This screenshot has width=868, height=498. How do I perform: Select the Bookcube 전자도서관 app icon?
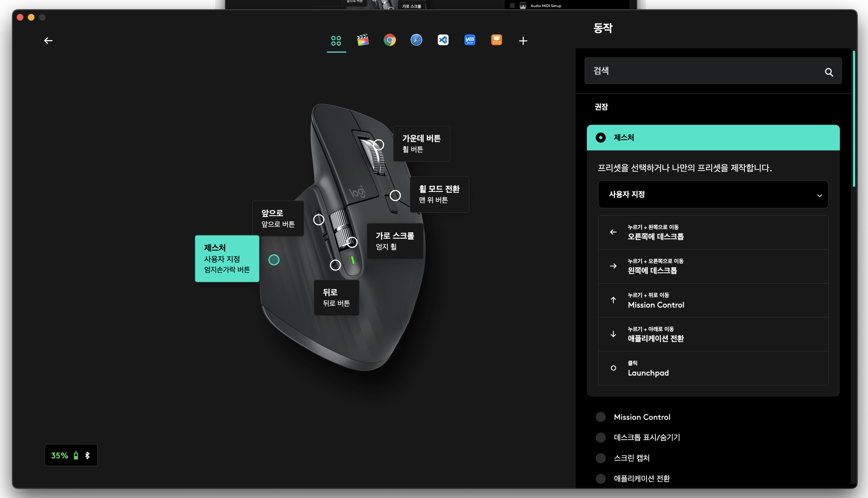(x=496, y=40)
